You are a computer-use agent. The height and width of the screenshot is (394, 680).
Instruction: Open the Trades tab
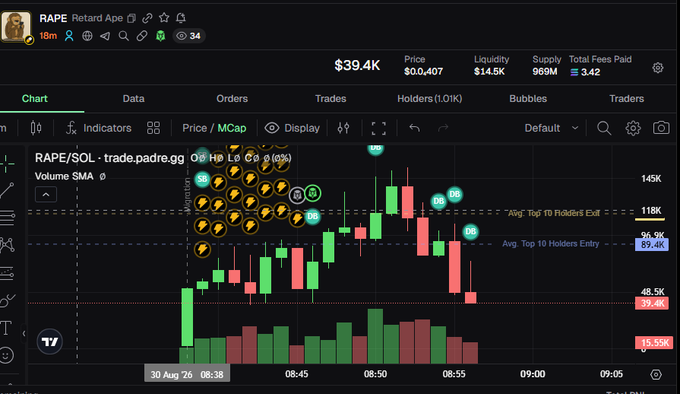click(x=330, y=99)
